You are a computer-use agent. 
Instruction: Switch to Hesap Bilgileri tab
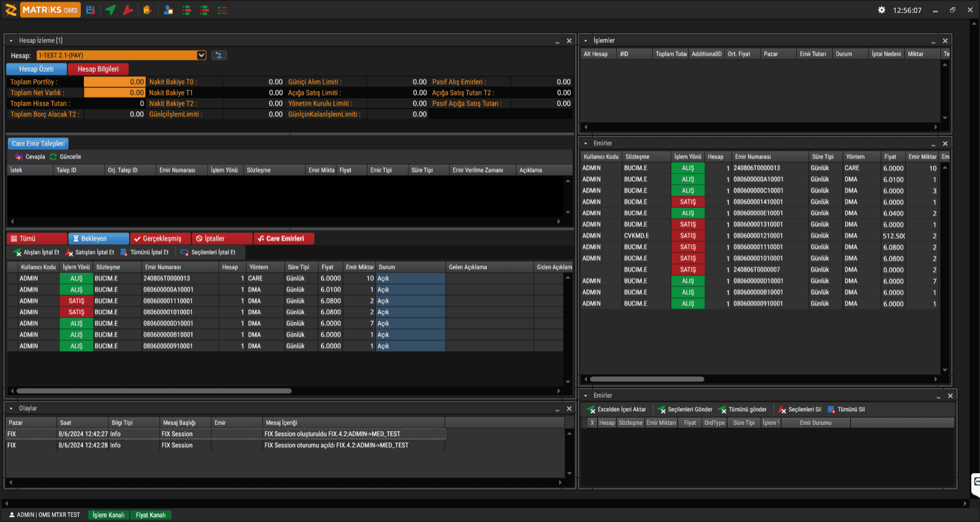[98, 69]
